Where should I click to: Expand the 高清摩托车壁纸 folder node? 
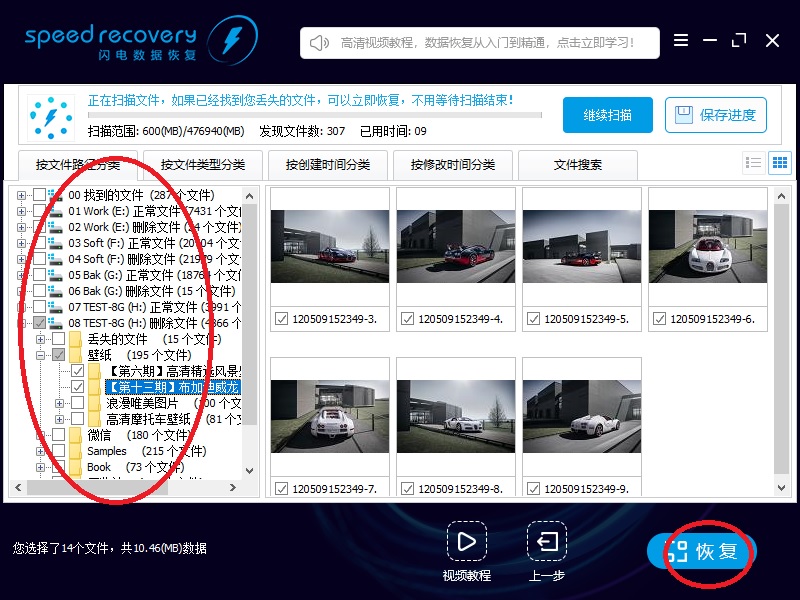59,419
